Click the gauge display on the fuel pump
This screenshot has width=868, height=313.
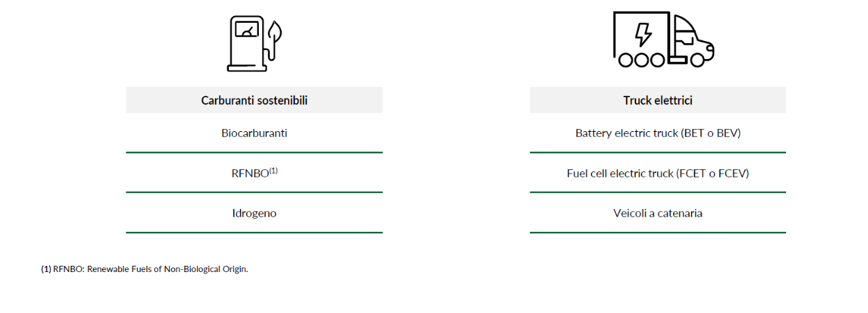tap(247, 29)
